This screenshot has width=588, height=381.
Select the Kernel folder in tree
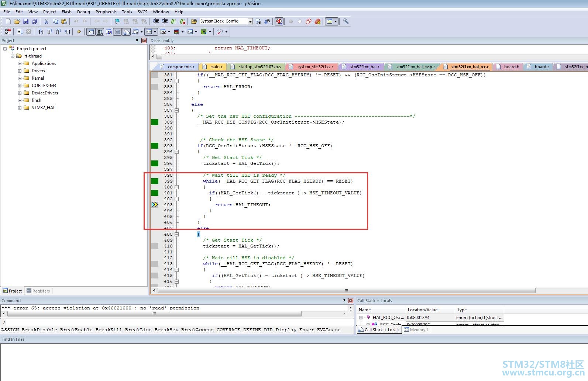click(x=38, y=78)
